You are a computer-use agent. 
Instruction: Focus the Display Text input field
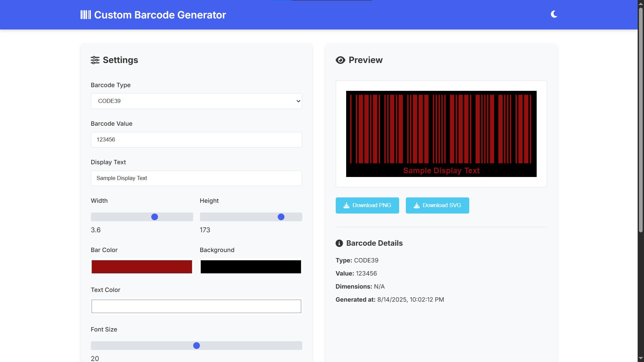[x=196, y=178]
